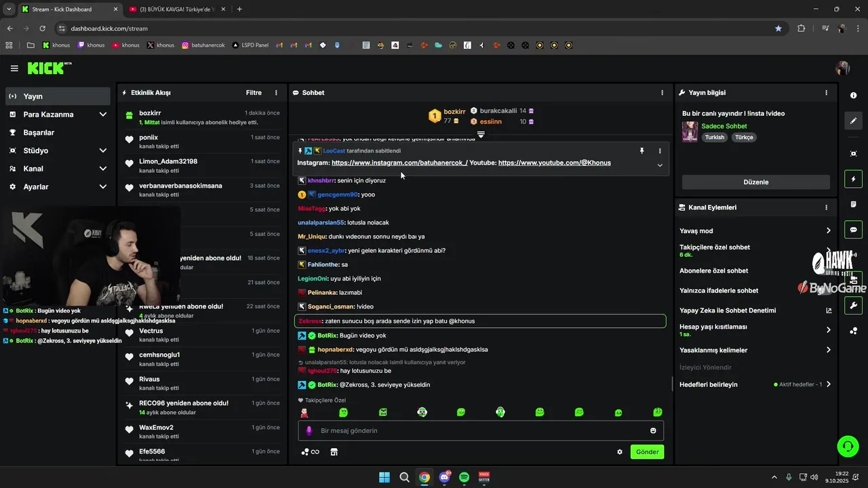Toggle Yalnızca ifadelerle sohbet
The image size is (868, 488).
click(755, 291)
